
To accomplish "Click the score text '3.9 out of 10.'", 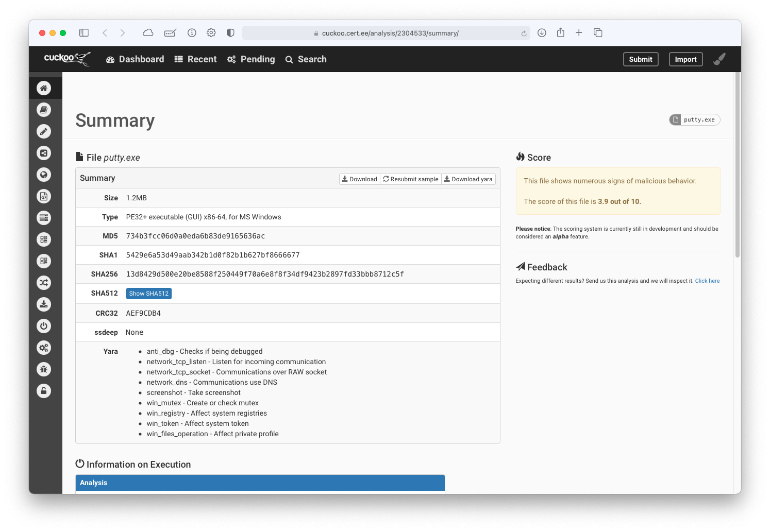I will (620, 201).
